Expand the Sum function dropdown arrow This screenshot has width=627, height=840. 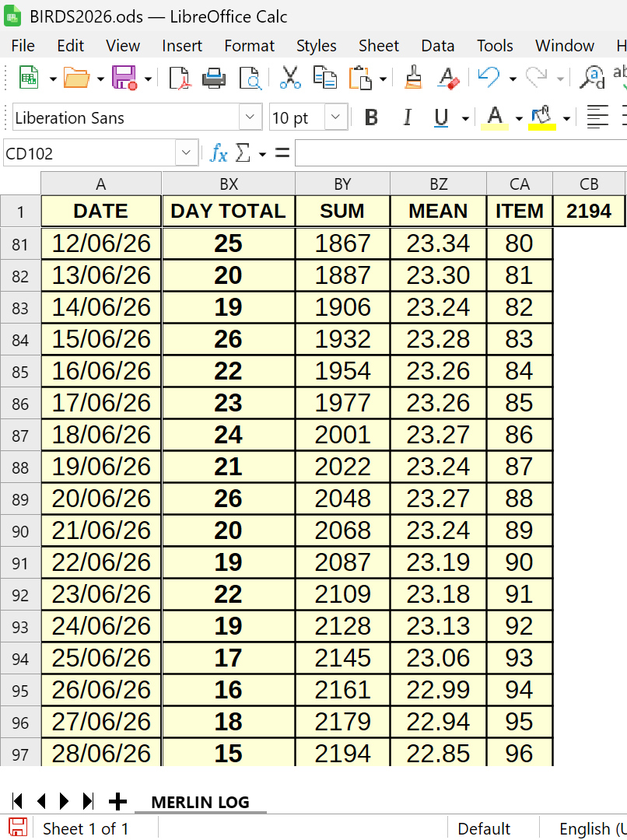[x=262, y=154]
